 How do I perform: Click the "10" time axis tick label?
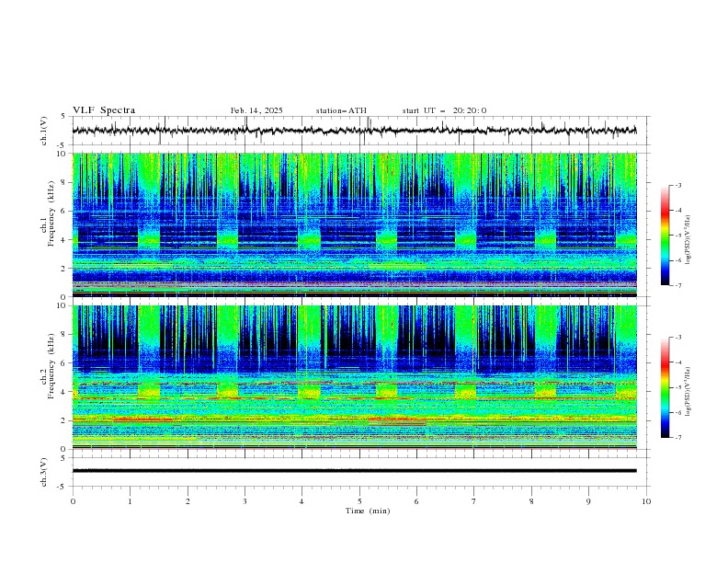646,501
